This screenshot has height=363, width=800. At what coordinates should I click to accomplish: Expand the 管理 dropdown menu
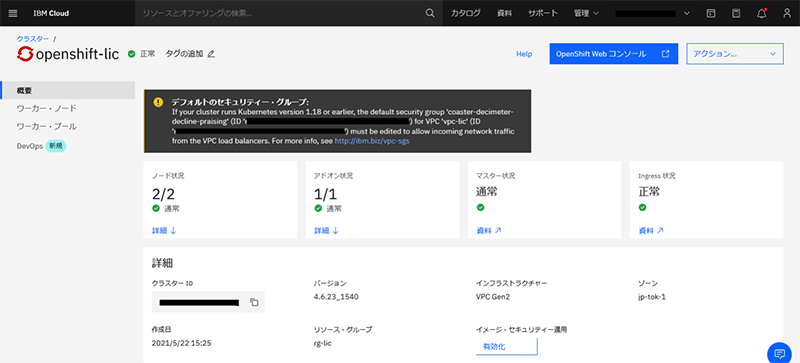(x=586, y=13)
